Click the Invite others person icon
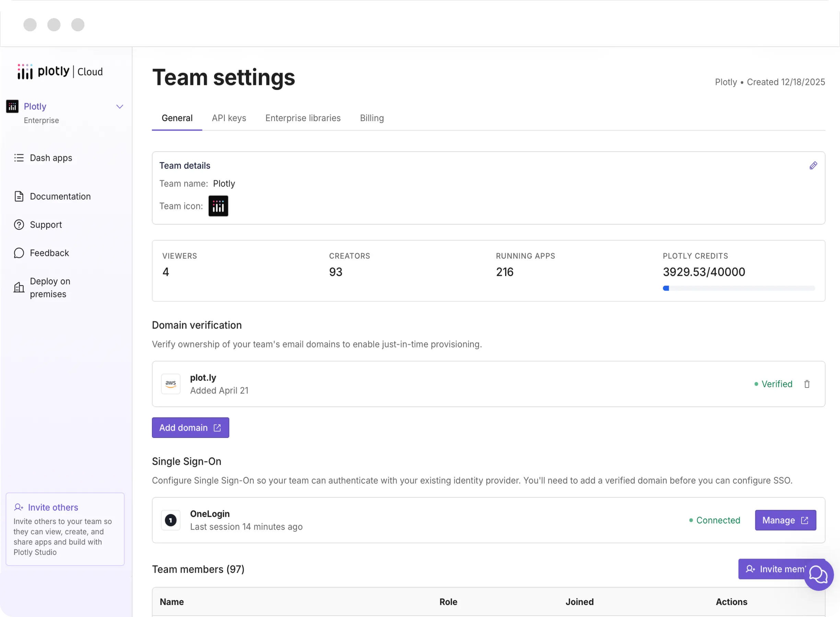The image size is (840, 617). tap(19, 507)
